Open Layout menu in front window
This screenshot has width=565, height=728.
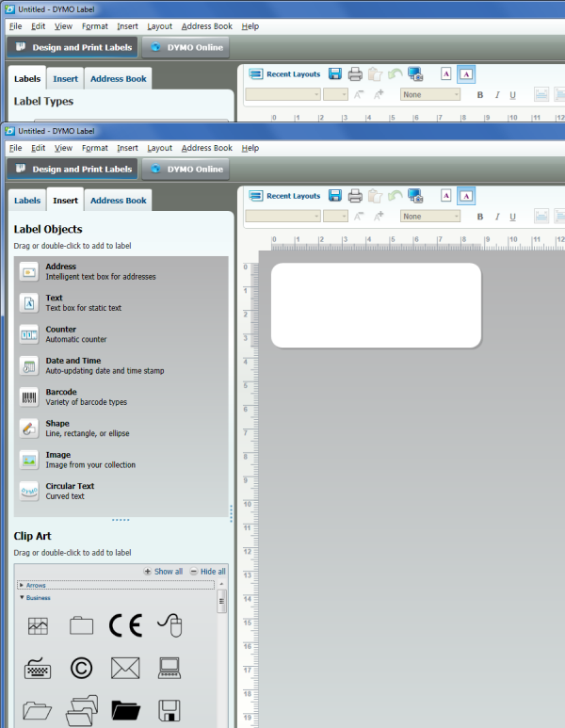click(x=160, y=148)
